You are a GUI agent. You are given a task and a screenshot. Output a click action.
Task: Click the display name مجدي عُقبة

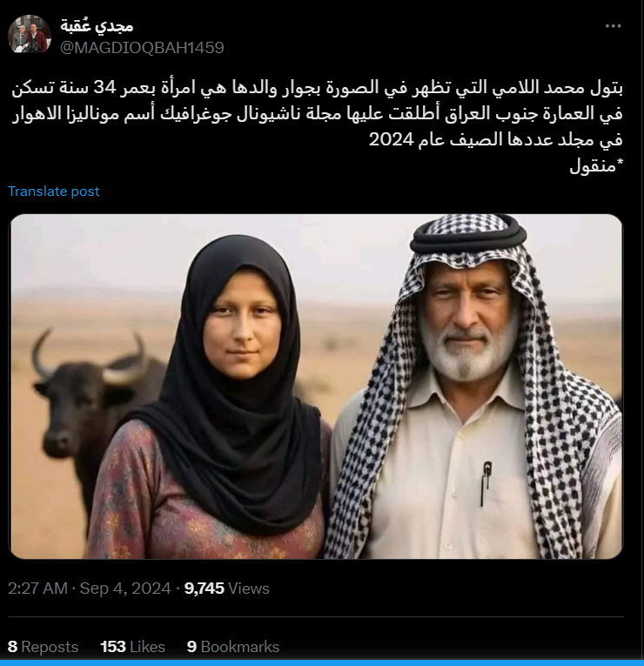point(97,26)
